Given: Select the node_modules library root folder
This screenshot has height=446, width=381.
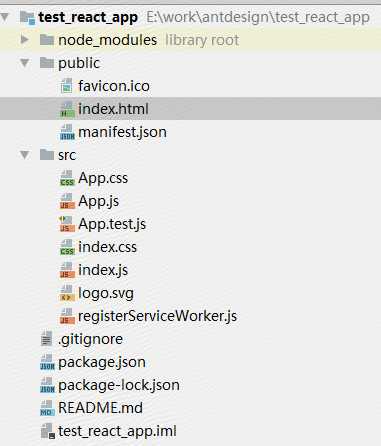Looking at the screenshot, I should [x=107, y=40].
